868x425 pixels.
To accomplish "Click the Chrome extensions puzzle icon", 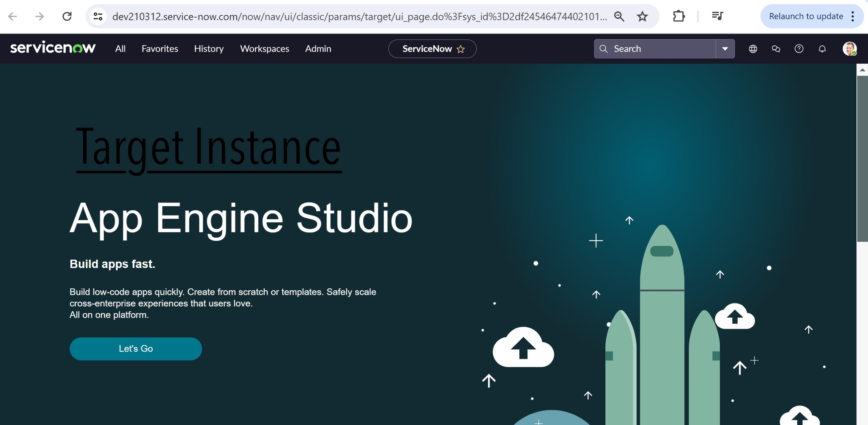I will [x=678, y=16].
